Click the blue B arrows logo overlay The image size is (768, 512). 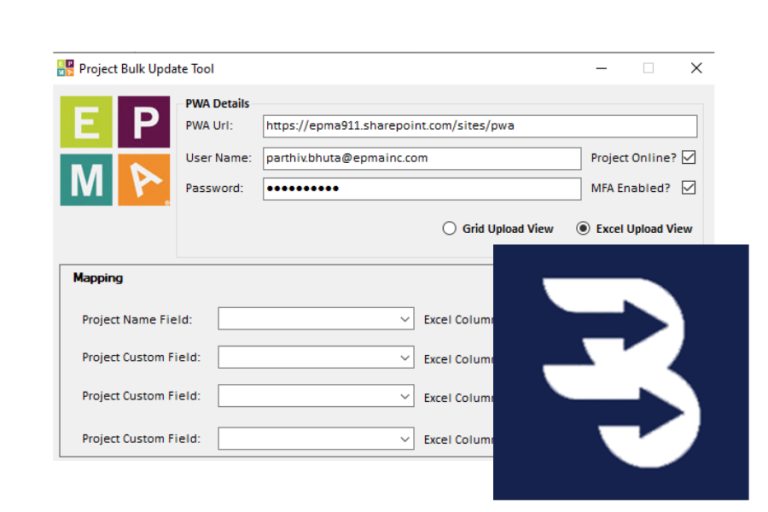(621, 372)
